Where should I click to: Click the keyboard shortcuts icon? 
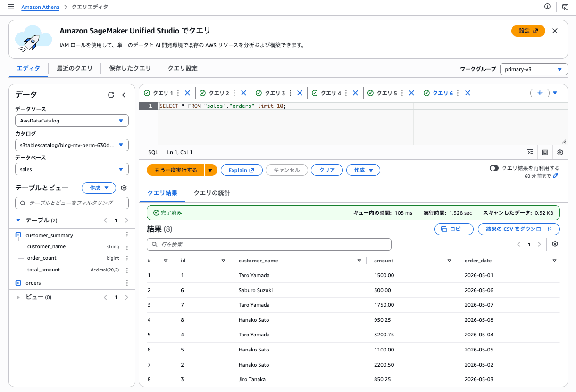coord(545,152)
